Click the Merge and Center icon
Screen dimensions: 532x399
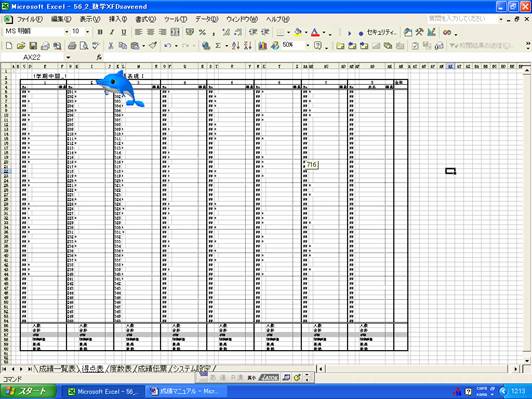coord(175,32)
